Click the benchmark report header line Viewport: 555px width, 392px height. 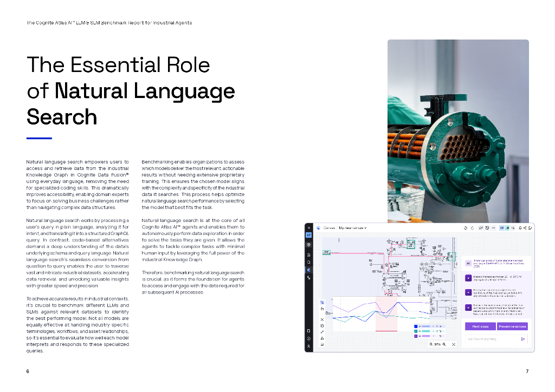(x=109, y=23)
